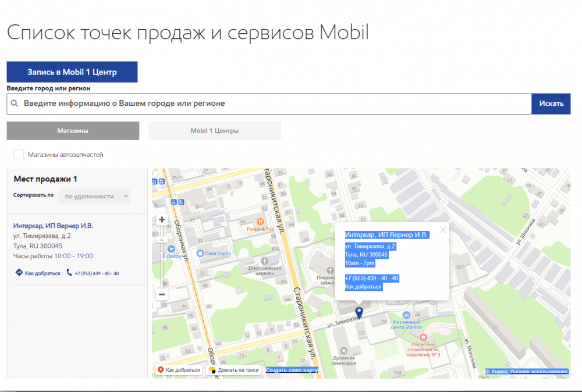
Task: Click the Папа Карло shop icon on map
Action: [200, 254]
